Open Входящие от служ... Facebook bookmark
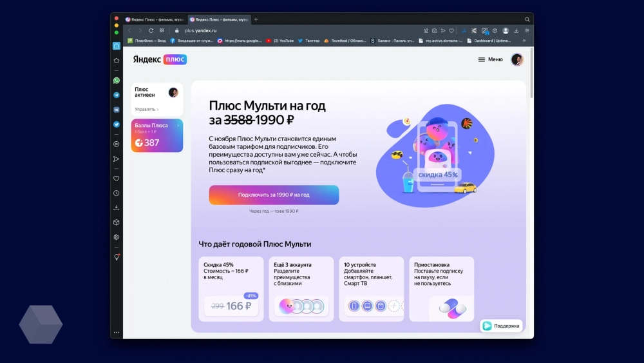Image resolution: width=644 pixels, height=363 pixels. tap(191, 41)
